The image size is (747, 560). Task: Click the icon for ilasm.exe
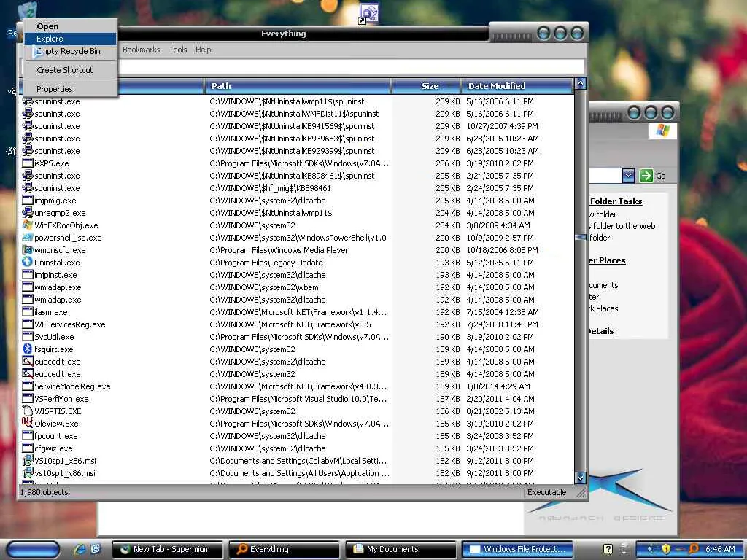tap(27, 311)
